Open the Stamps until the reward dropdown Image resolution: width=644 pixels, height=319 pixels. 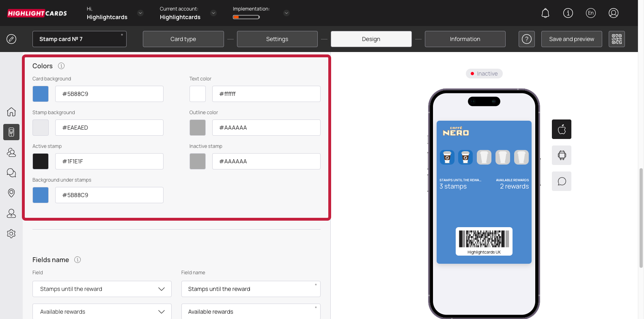pos(102,289)
